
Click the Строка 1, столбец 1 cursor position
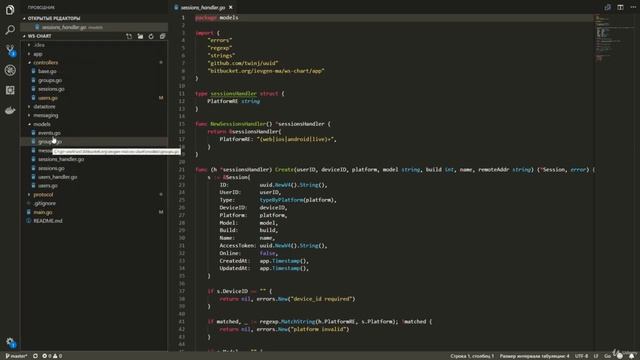pos(472,356)
